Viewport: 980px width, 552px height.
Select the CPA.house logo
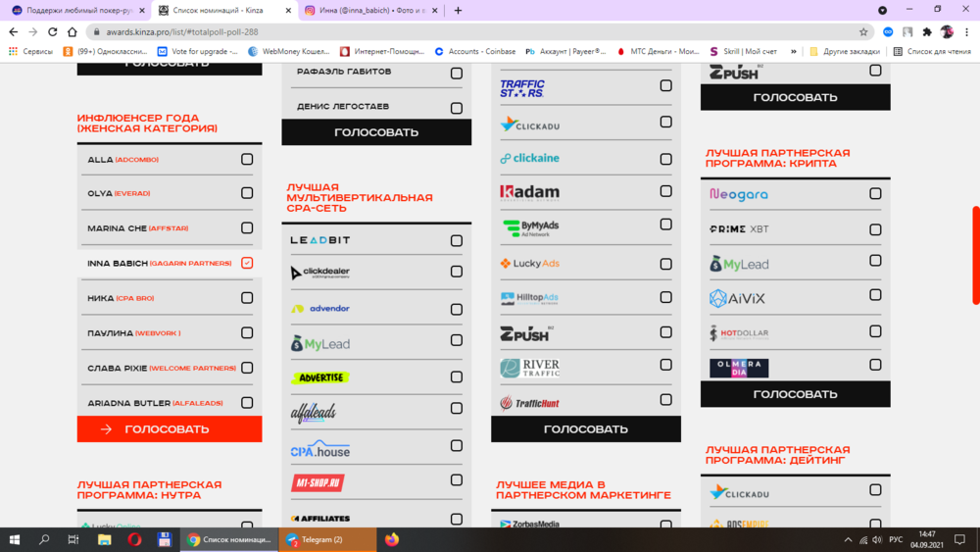coord(320,449)
